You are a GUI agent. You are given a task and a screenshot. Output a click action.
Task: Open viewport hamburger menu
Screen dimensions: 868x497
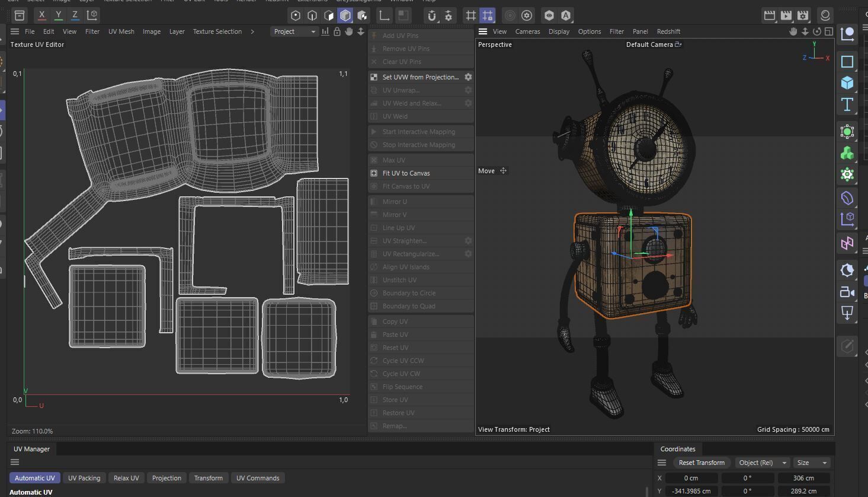tap(483, 31)
